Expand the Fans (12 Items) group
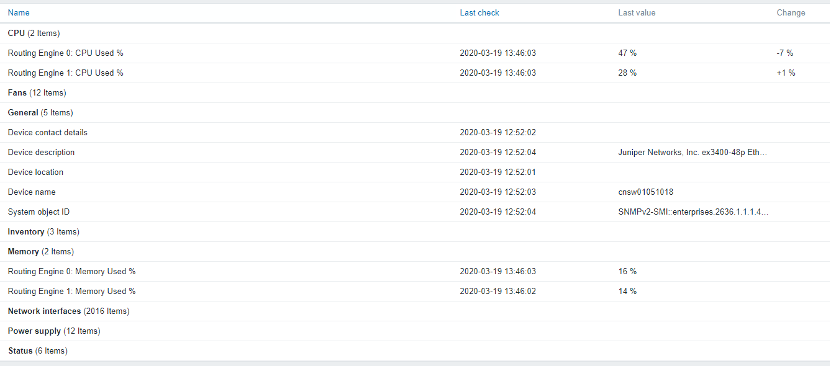 pyautogui.click(x=37, y=93)
